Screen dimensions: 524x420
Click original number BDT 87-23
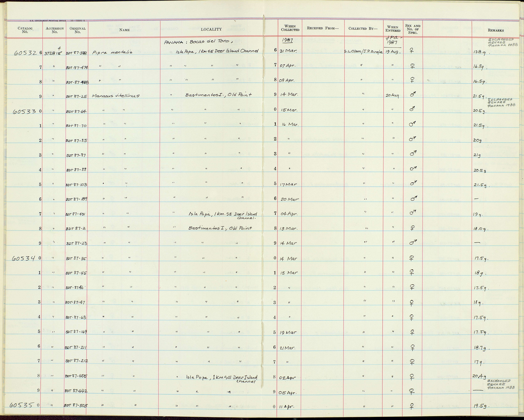[x=77, y=243]
